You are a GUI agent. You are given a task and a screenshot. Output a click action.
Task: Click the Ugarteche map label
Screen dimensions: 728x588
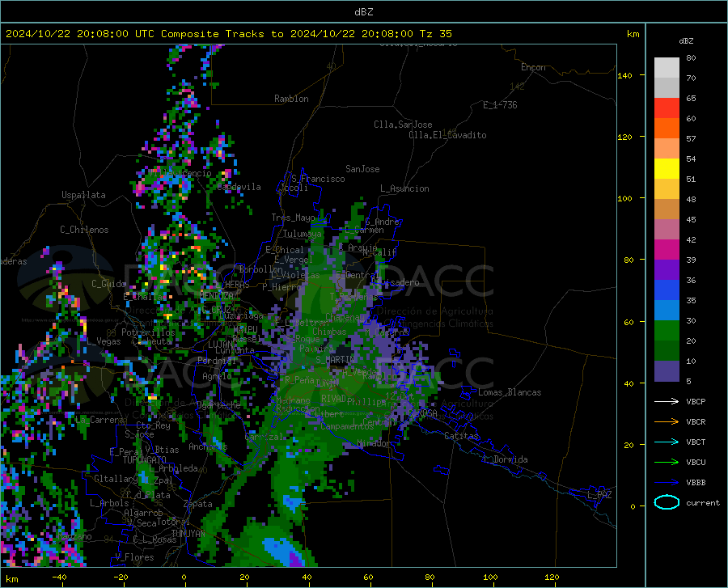pyautogui.click(x=218, y=404)
